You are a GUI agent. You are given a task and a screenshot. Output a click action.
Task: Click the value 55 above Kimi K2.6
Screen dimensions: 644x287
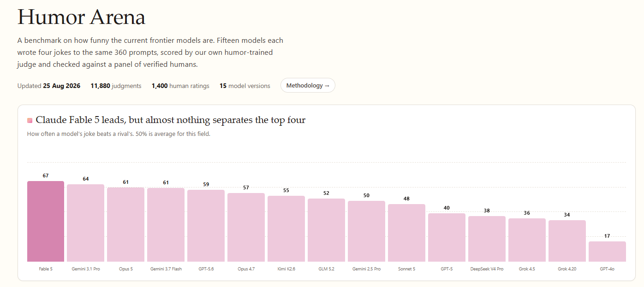coord(286,191)
